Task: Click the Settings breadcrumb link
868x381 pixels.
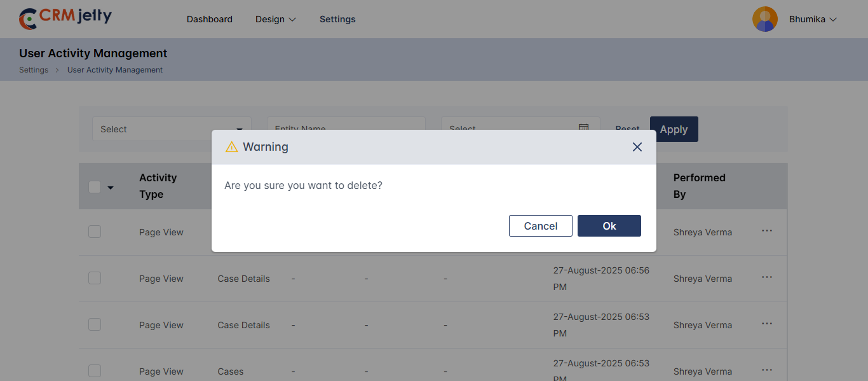Action: click(x=34, y=70)
